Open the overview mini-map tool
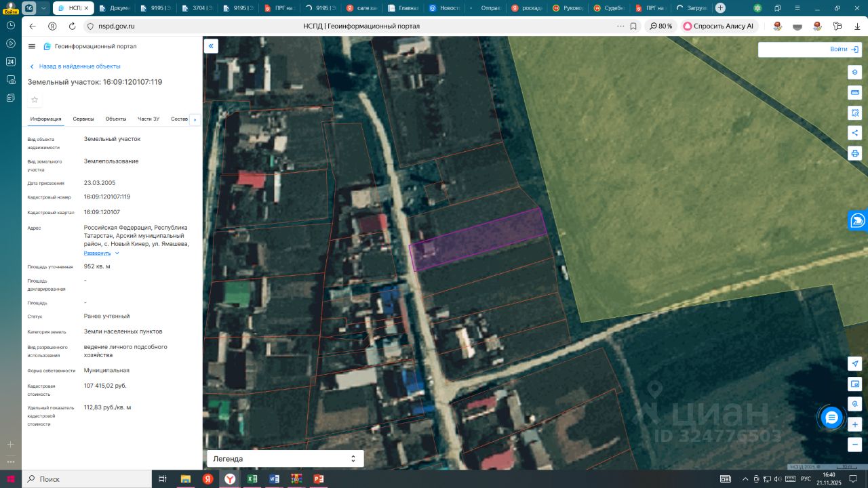 854,384
